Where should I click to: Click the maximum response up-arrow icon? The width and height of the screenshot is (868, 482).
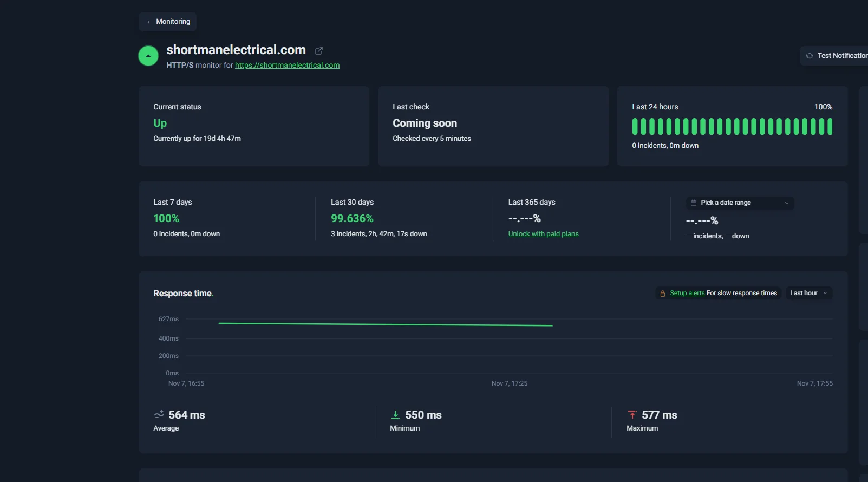coord(632,415)
